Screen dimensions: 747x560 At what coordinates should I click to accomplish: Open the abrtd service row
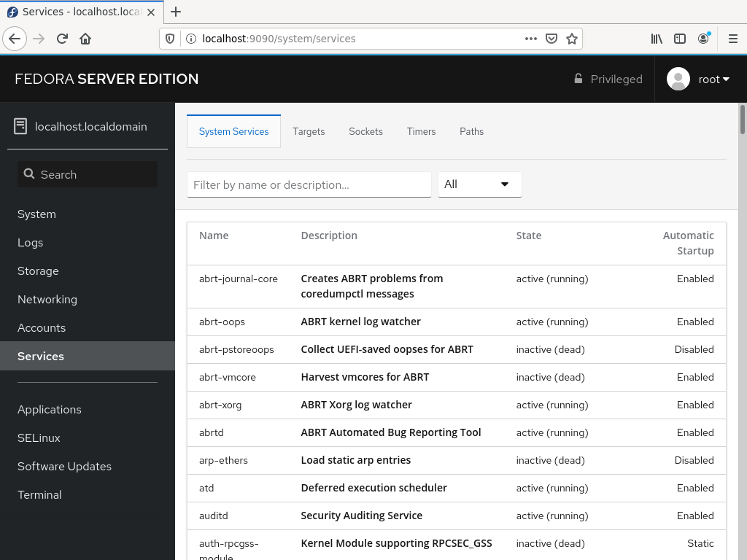pos(457,432)
